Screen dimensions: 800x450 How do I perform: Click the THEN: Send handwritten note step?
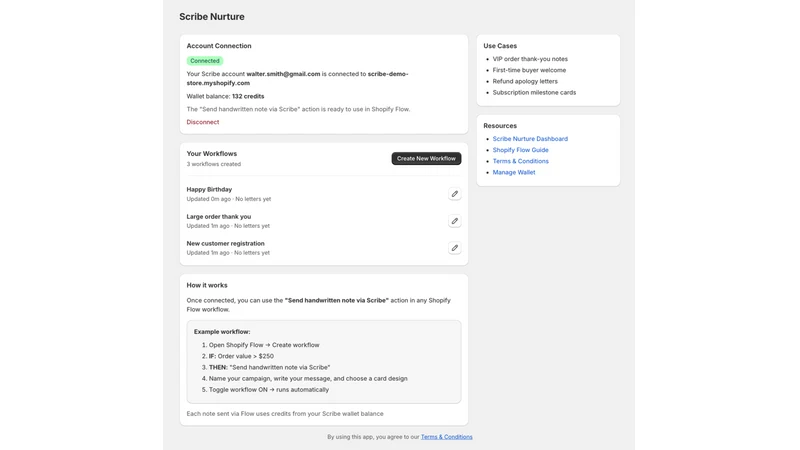pyautogui.click(x=269, y=367)
